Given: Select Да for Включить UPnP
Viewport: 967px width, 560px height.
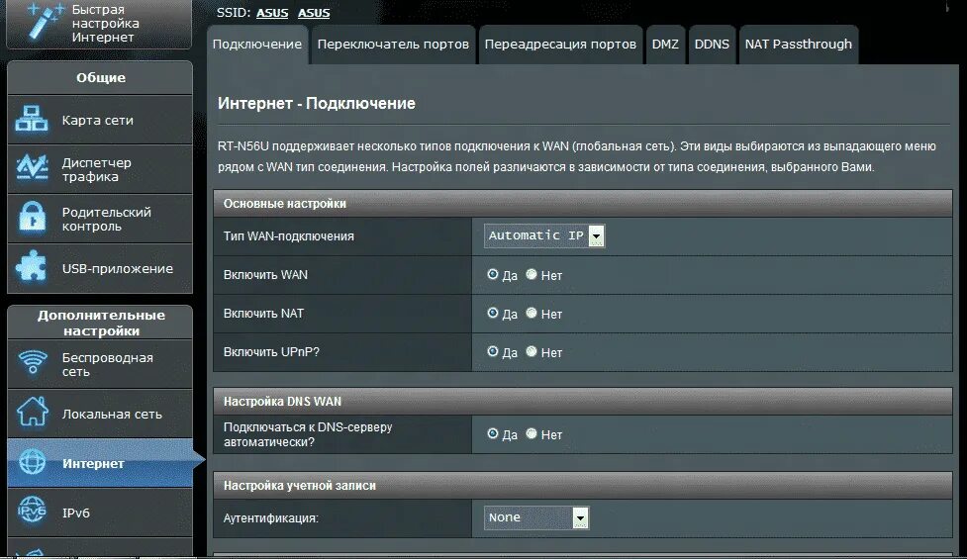Looking at the screenshot, I should click(492, 351).
